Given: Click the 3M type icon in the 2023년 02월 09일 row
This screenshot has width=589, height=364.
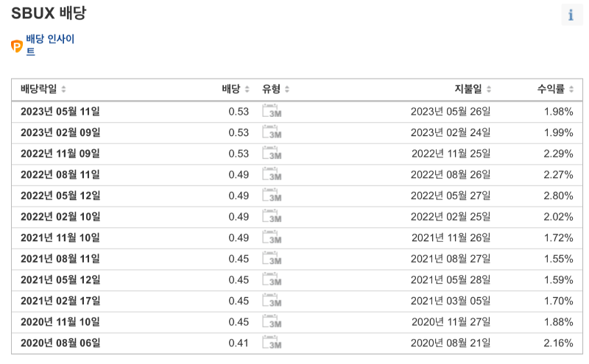Looking at the screenshot, I should pyautogui.click(x=272, y=132).
